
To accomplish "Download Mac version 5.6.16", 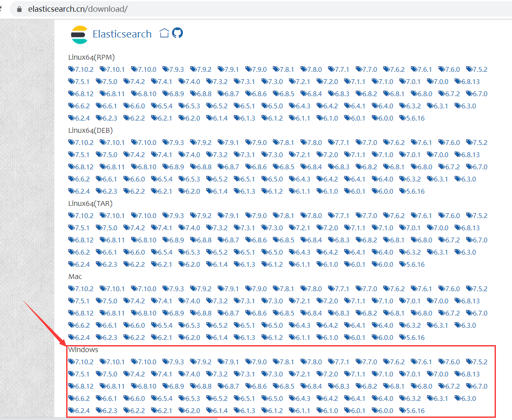I will tap(412, 337).
